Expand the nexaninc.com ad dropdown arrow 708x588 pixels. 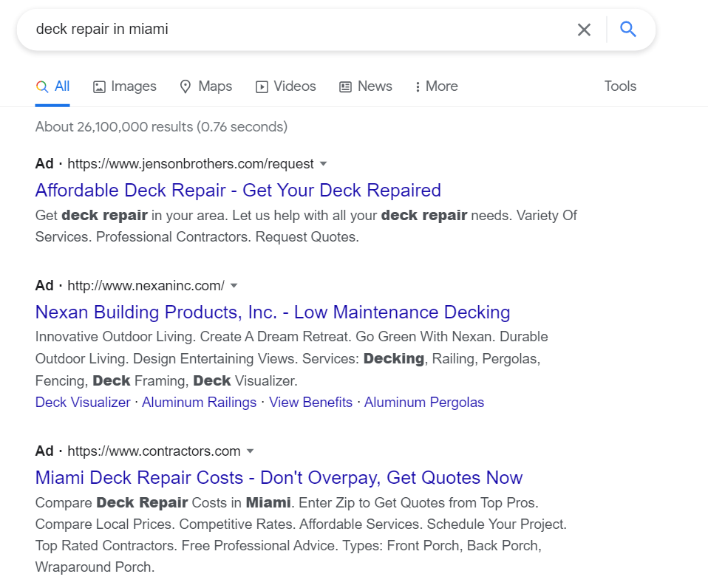(x=234, y=286)
